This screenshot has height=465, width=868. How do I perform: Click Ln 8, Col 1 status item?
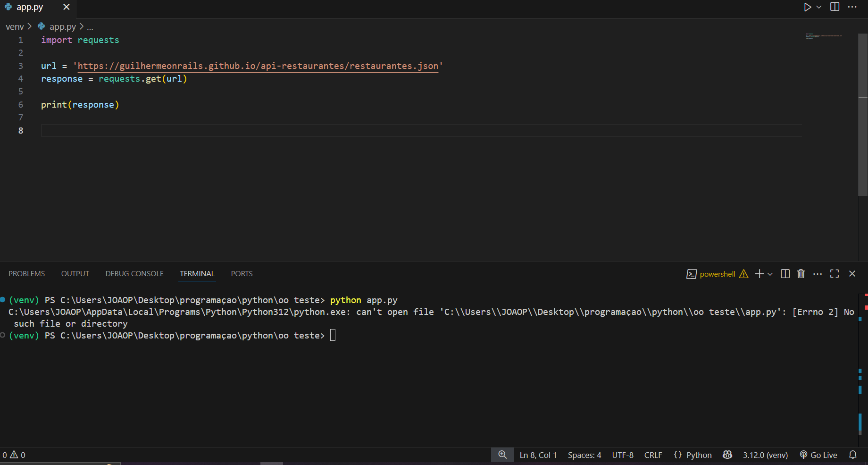tap(538, 455)
